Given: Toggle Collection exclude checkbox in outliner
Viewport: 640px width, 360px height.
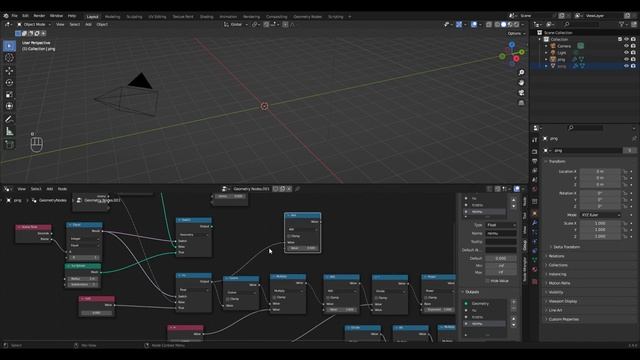Looking at the screenshot, I should pos(620,40).
